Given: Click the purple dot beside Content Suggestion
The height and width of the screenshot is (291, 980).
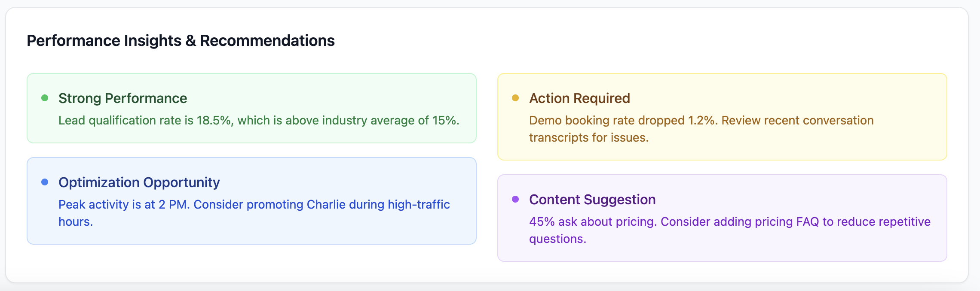Looking at the screenshot, I should coord(515,199).
